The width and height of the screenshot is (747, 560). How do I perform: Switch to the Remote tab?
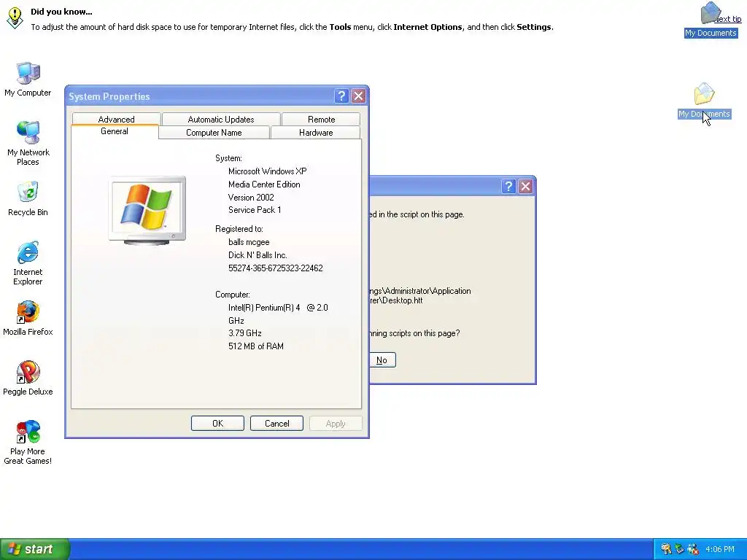tap(321, 119)
